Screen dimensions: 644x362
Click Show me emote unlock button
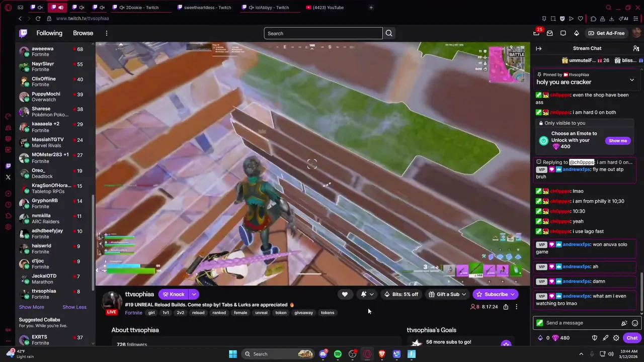(x=618, y=141)
